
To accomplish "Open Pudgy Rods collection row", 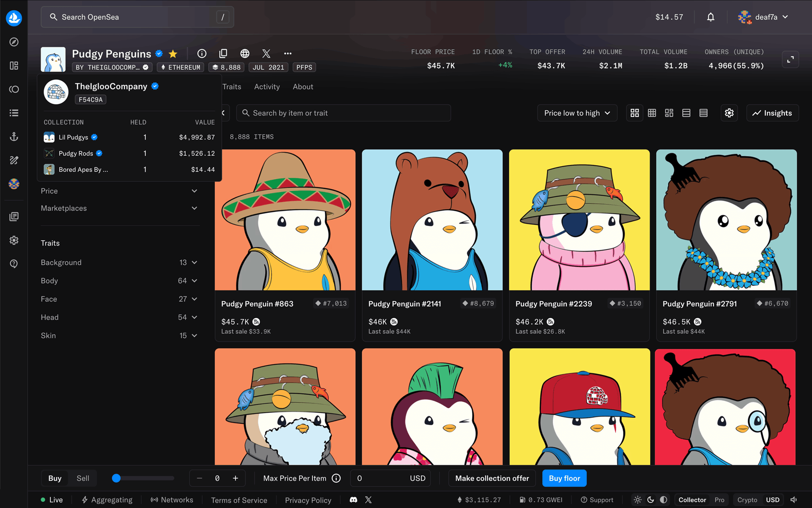I will click(x=129, y=153).
